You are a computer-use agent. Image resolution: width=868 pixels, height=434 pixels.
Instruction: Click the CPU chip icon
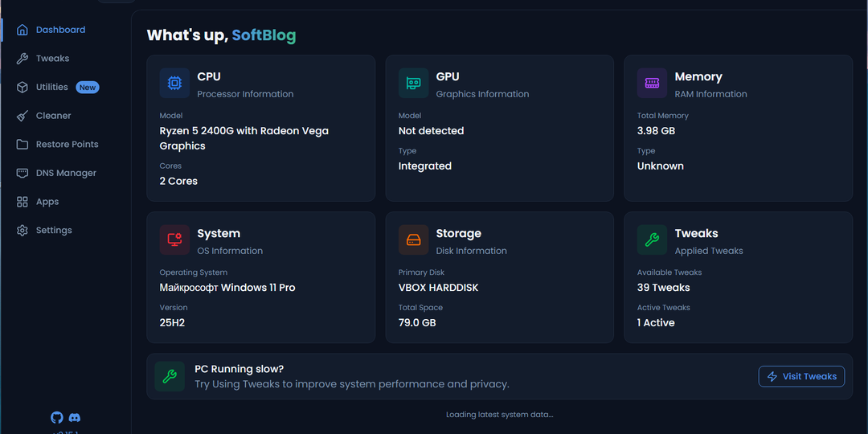[x=174, y=84]
